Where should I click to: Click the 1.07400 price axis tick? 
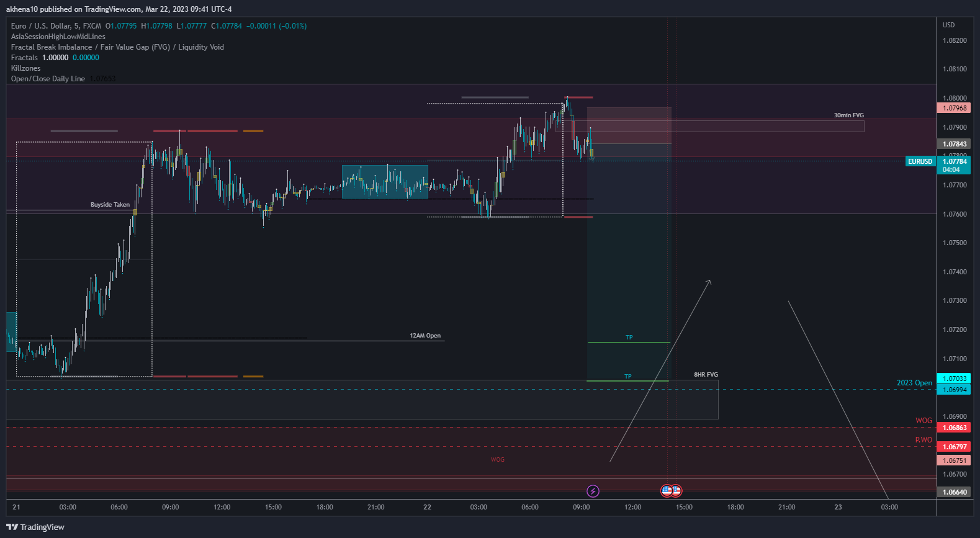click(x=955, y=272)
